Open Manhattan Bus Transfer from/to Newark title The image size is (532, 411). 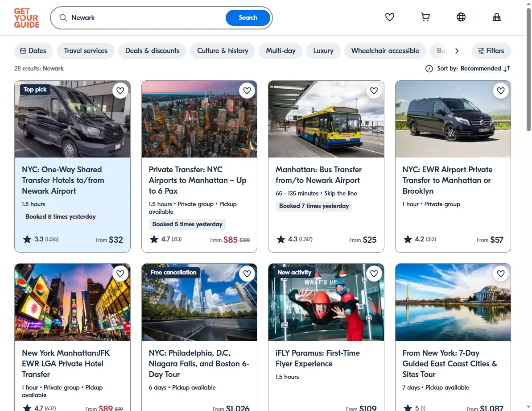click(x=318, y=175)
